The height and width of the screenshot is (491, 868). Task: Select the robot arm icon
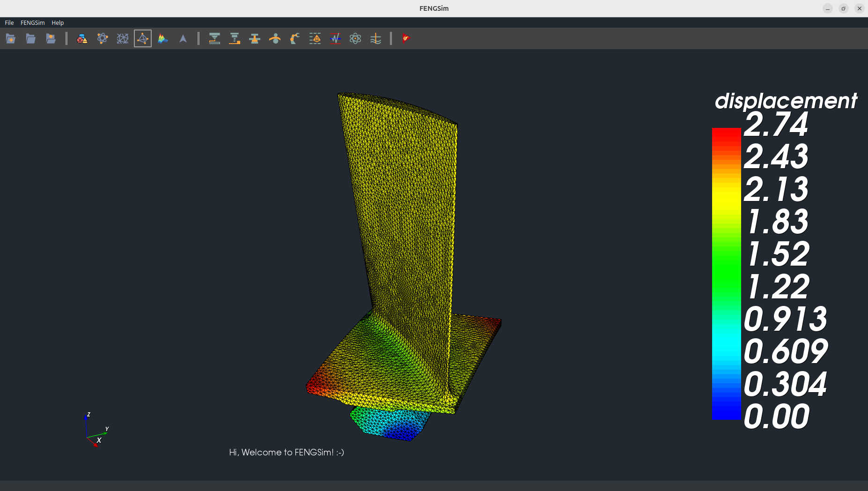295,38
